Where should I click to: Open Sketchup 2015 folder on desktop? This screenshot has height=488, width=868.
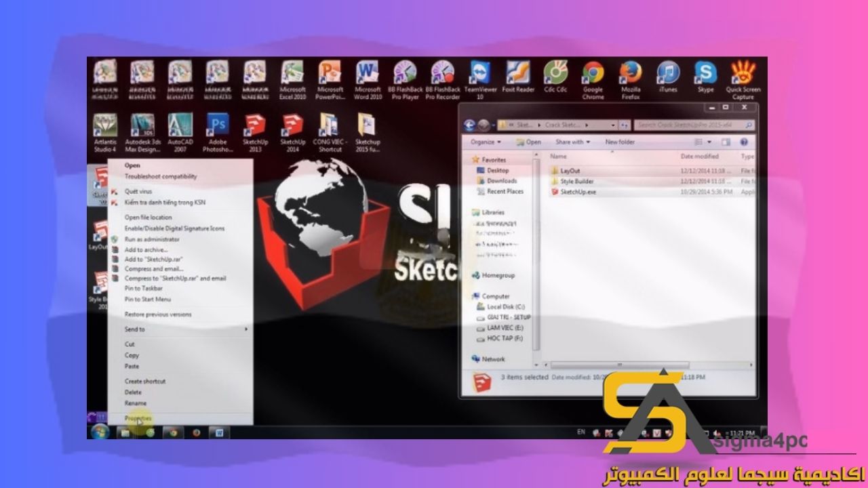pyautogui.click(x=367, y=132)
